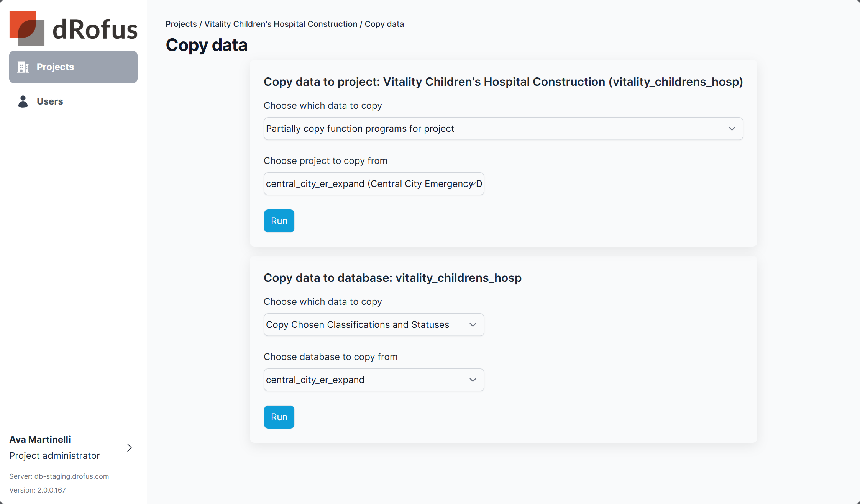Click the dRofus wordmark text
Image resolution: width=860 pixels, height=504 pixels.
point(95,30)
